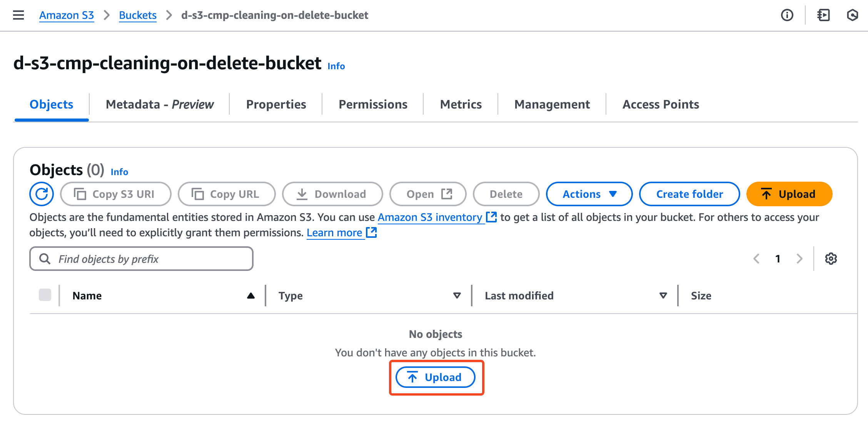Click the next page chevron
Image resolution: width=868 pixels, height=431 pixels.
click(x=800, y=259)
